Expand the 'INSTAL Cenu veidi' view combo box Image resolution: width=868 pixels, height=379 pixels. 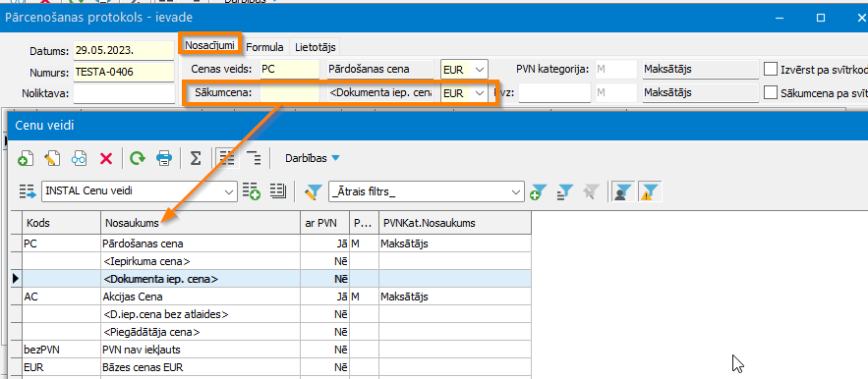tap(229, 192)
